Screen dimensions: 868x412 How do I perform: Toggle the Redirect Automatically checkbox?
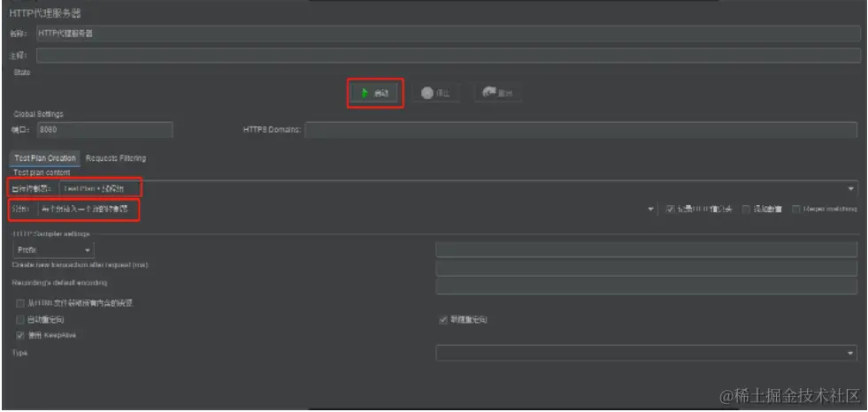[20, 320]
